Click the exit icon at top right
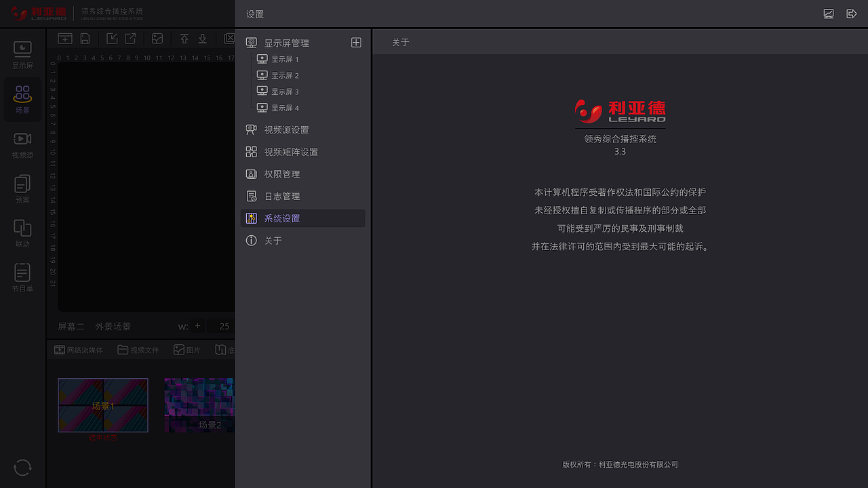 (852, 14)
